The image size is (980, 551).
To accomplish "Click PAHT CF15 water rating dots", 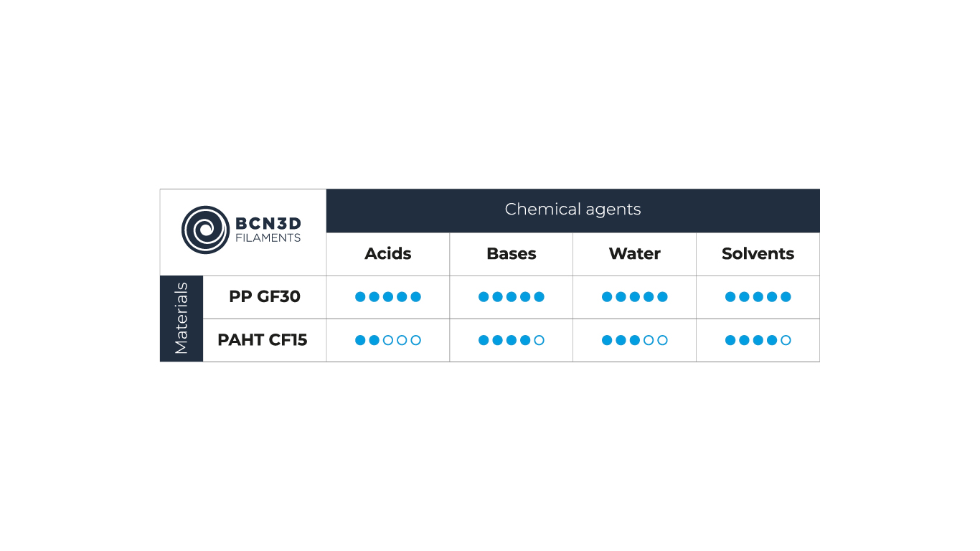I will pos(635,340).
